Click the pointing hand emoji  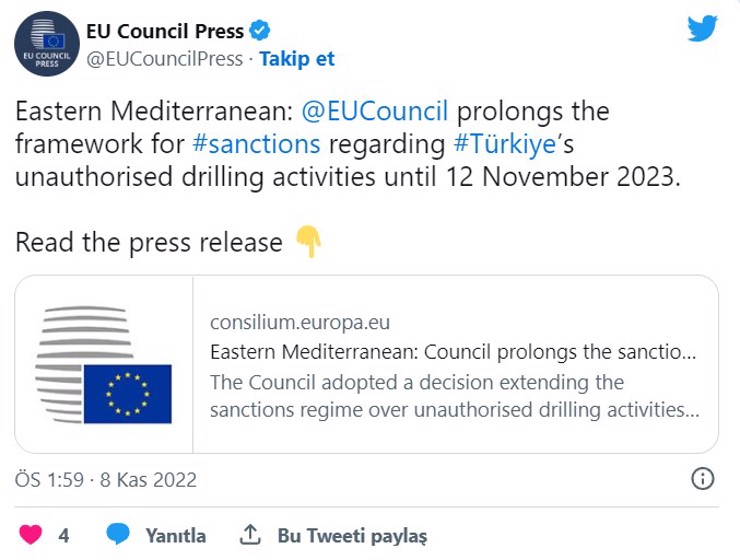pyautogui.click(x=309, y=242)
